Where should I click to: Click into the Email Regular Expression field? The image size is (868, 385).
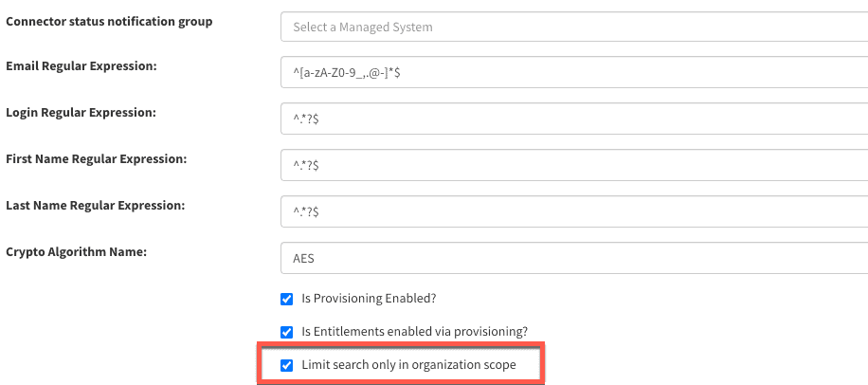point(573,72)
